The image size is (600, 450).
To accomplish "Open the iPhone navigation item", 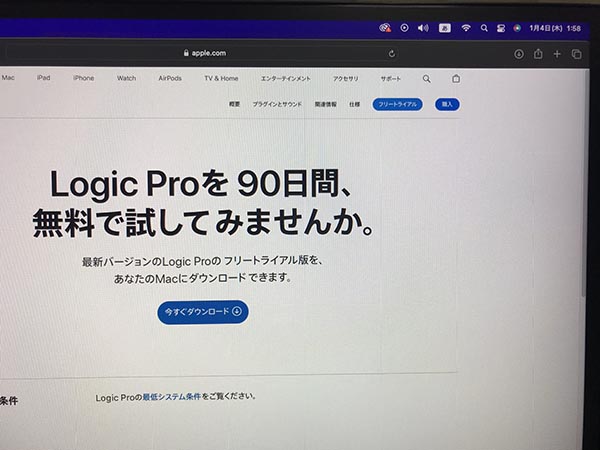I will tap(83, 78).
